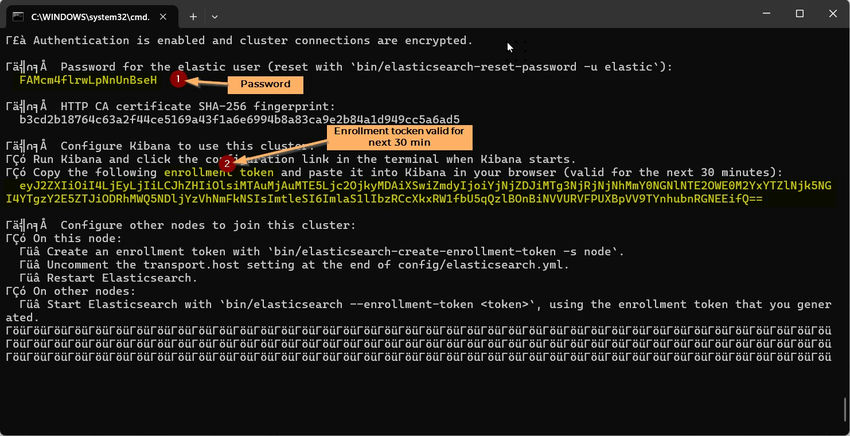Viewport: 850px width, 436px height.
Task: Click the orange Password callout label
Action: click(265, 84)
